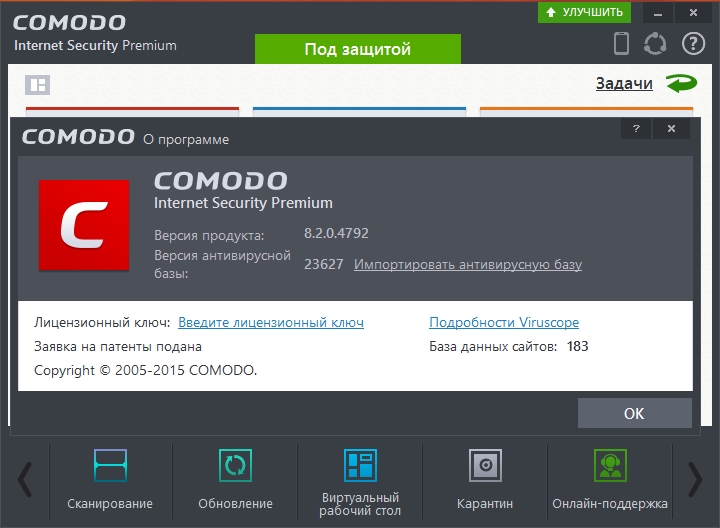Open the Задачи link
The image size is (720, 528).
624,84
